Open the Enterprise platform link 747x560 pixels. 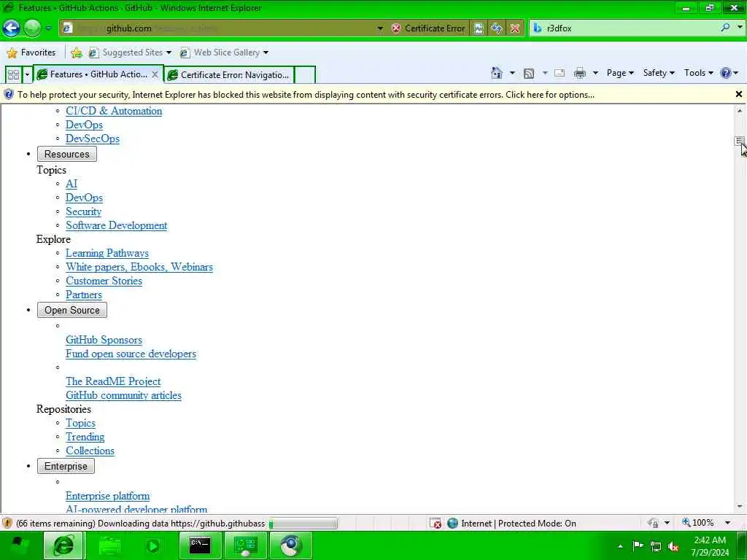[108, 496]
